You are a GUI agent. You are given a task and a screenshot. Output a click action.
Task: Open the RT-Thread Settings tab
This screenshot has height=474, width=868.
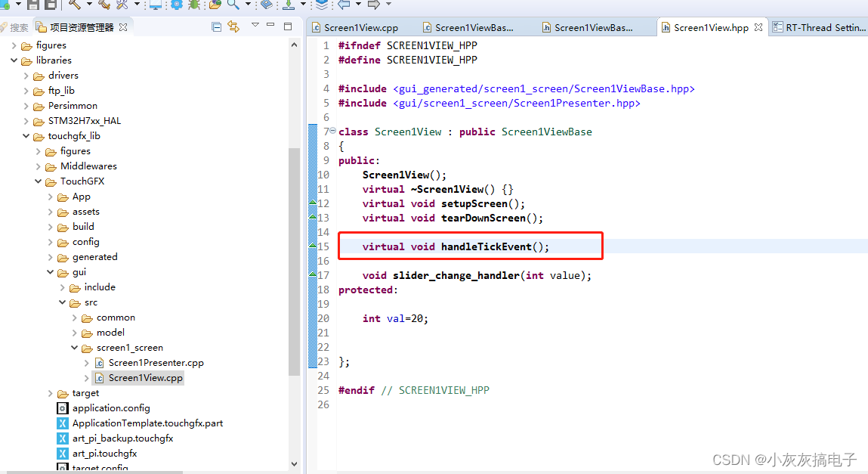pyautogui.click(x=818, y=26)
